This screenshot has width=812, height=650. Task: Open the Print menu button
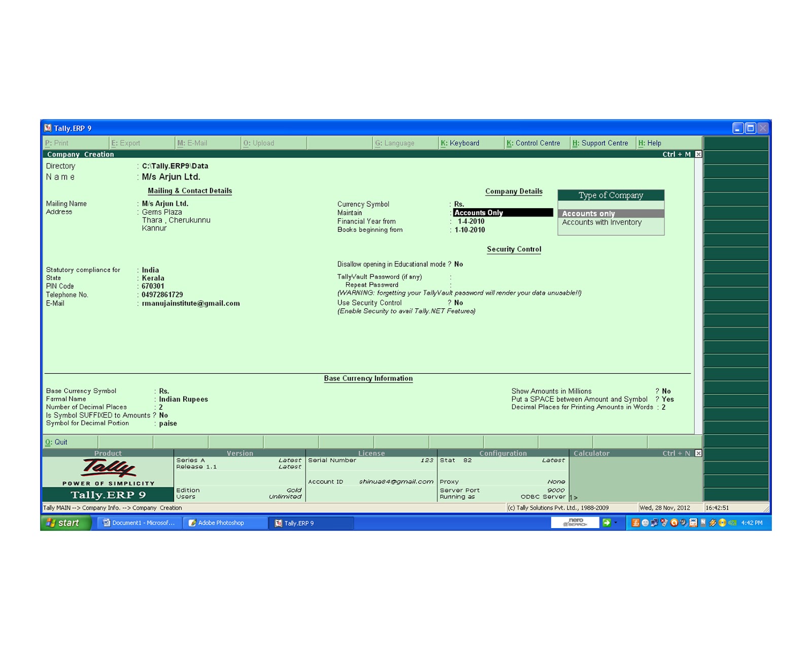coord(76,143)
